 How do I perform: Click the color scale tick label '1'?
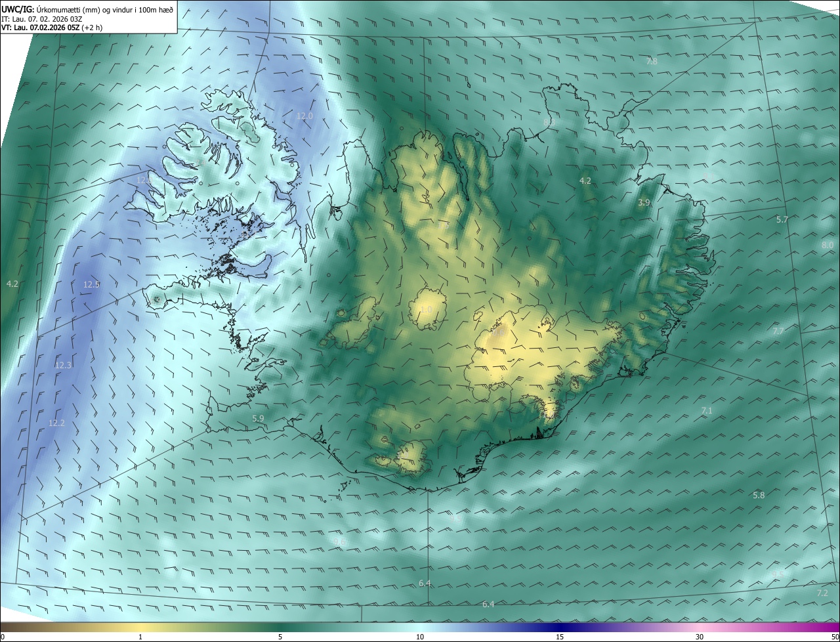point(140,637)
